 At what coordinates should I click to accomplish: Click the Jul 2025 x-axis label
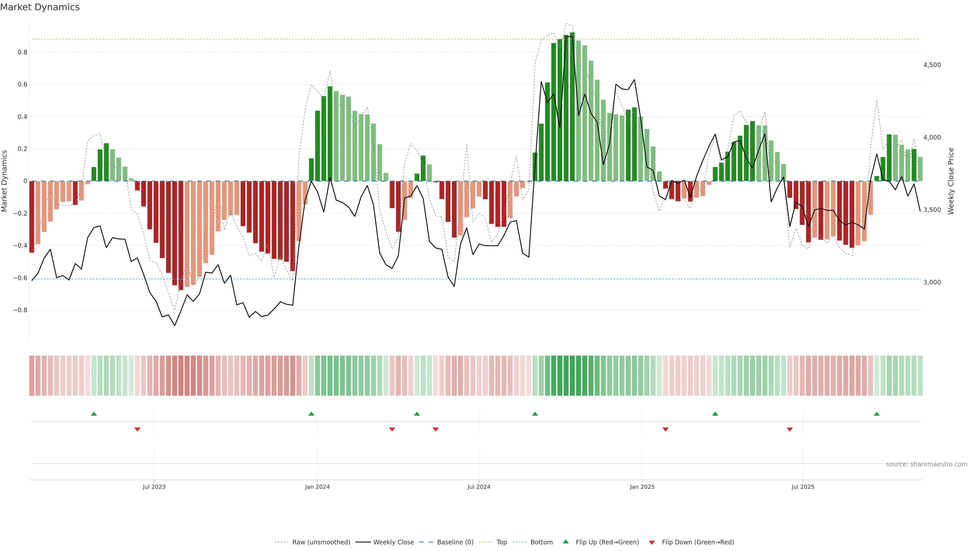[x=803, y=487]
